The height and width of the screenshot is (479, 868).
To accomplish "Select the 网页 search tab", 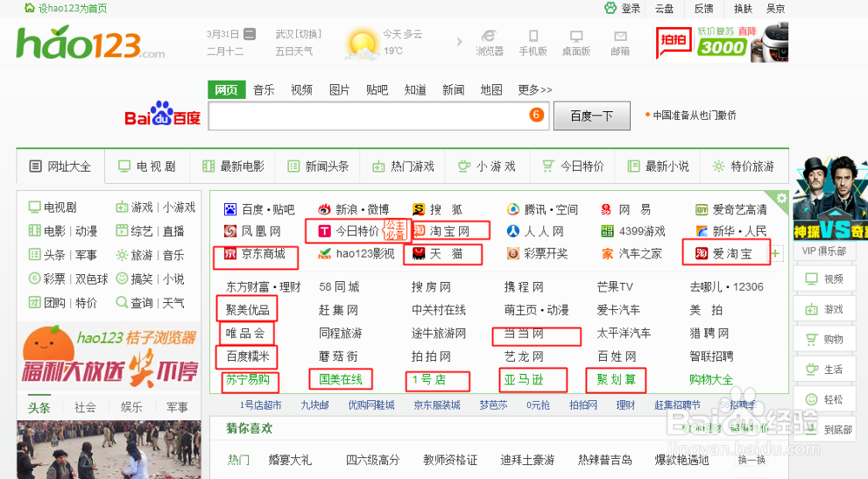I will point(227,89).
